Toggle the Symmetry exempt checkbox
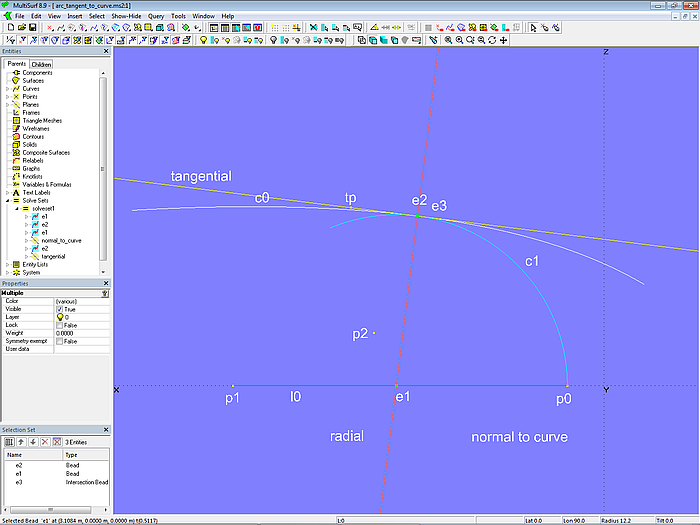Screen dimensions: 700x525 [60, 341]
